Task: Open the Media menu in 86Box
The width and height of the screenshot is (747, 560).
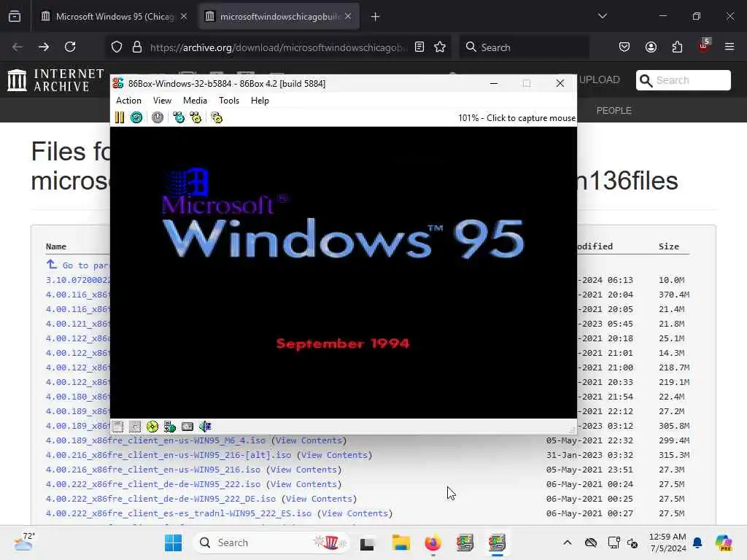Action: point(195,101)
